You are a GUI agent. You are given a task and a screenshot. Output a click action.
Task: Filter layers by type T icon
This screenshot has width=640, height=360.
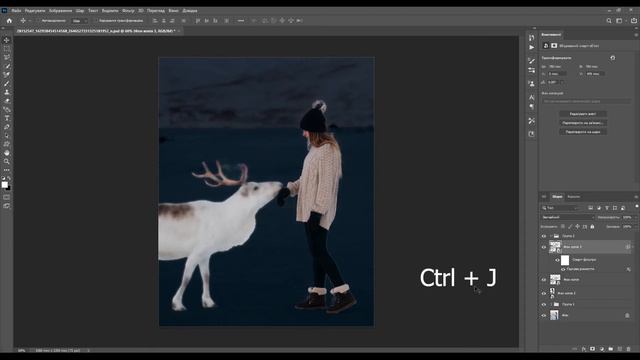coord(607,208)
